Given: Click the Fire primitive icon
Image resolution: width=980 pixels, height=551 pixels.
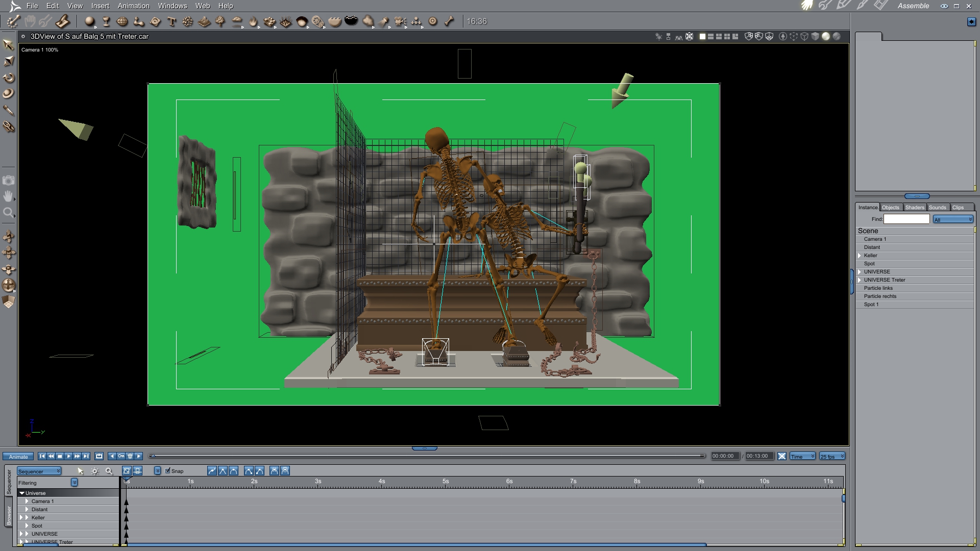Looking at the screenshot, I should [x=253, y=21].
